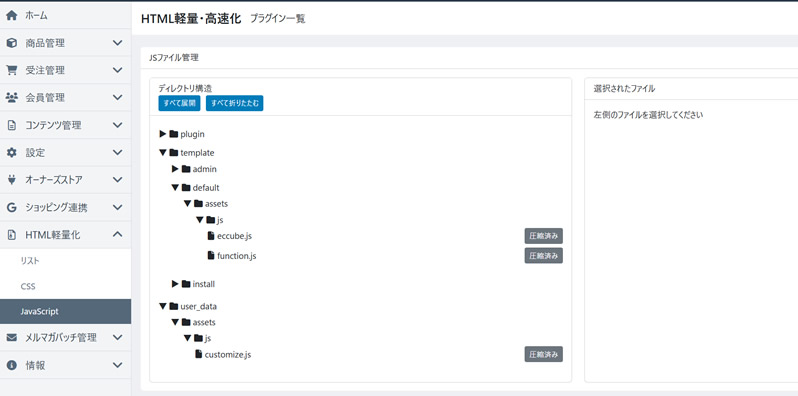
Task: Select the customize.js file name
Action: coord(227,354)
